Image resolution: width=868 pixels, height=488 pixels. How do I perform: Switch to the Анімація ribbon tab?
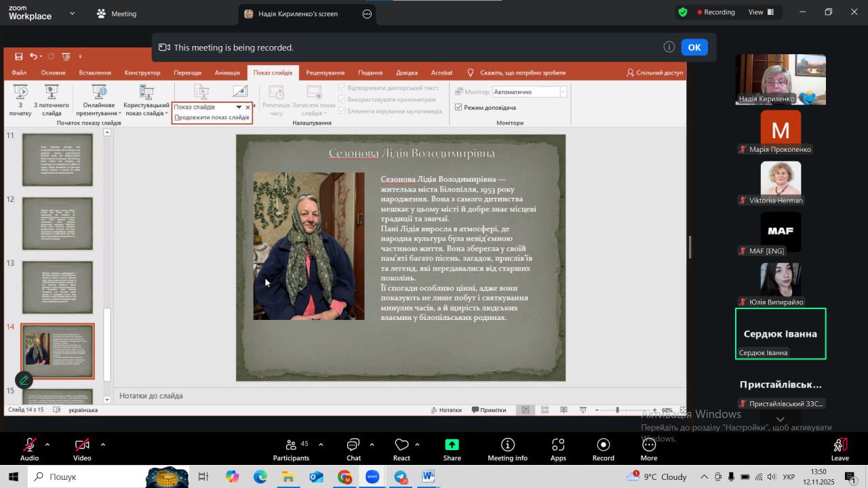(x=227, y=73)
